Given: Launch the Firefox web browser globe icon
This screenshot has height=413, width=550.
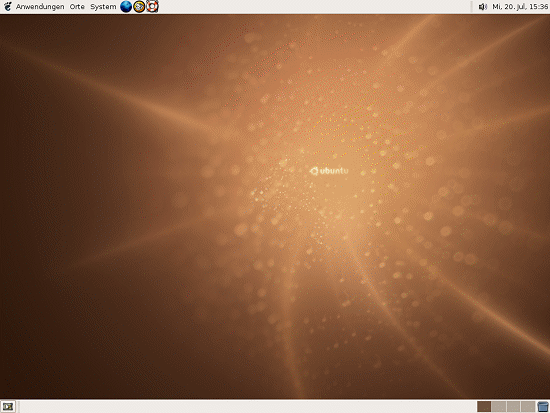Looking at the screenshot, I should [126, 6].
